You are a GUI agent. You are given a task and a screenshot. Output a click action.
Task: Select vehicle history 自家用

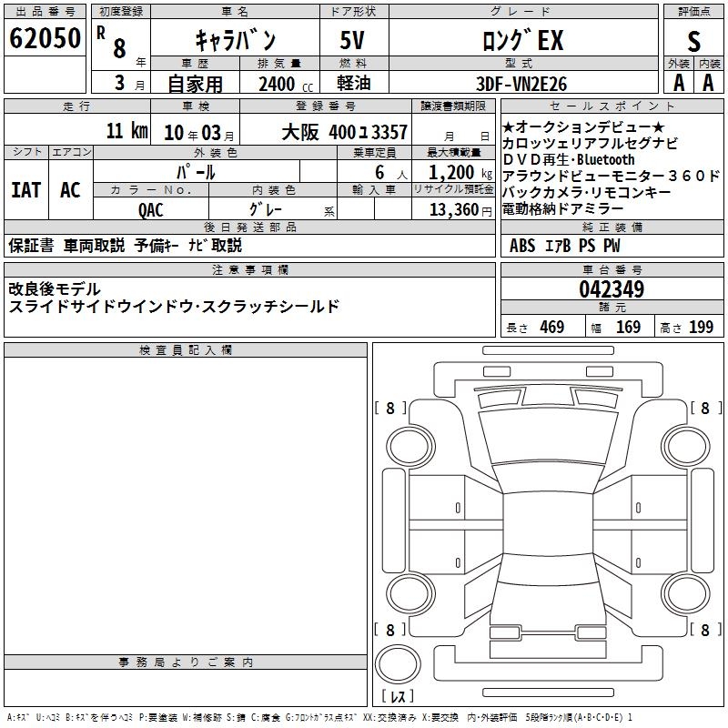coord(196,84)
